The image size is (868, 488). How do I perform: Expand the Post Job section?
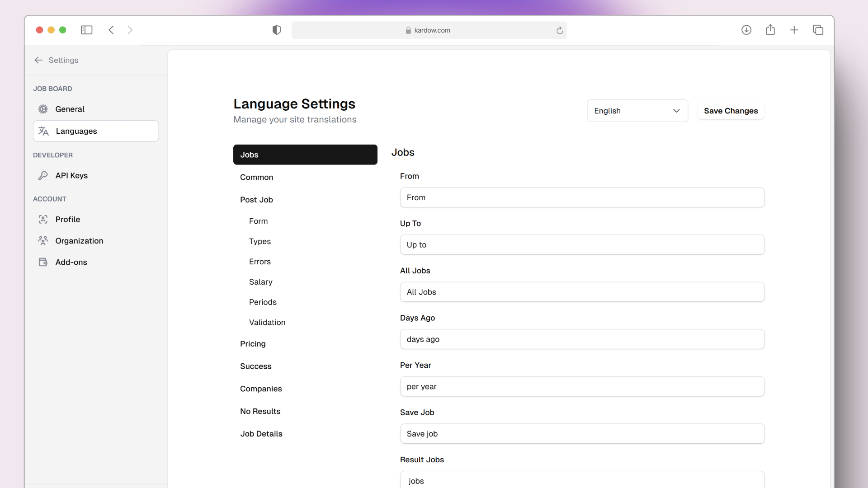pos(256,199)
